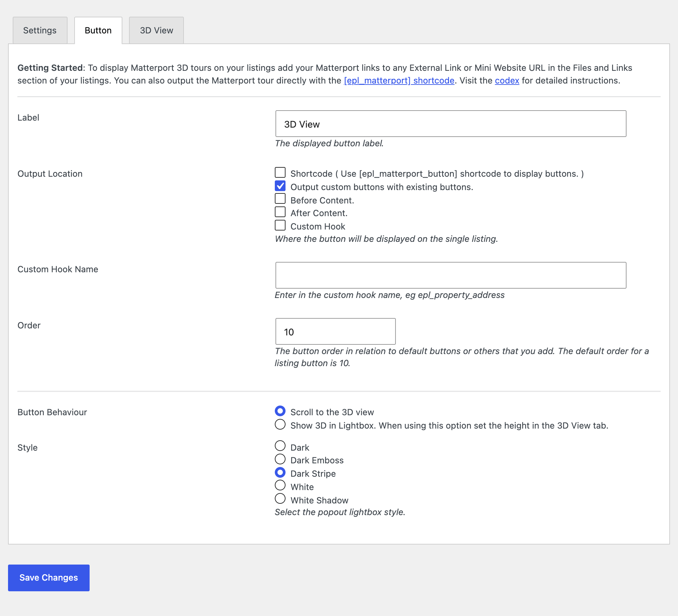
Task: Choose the White Shadow style
Action: tap(280, 499)
